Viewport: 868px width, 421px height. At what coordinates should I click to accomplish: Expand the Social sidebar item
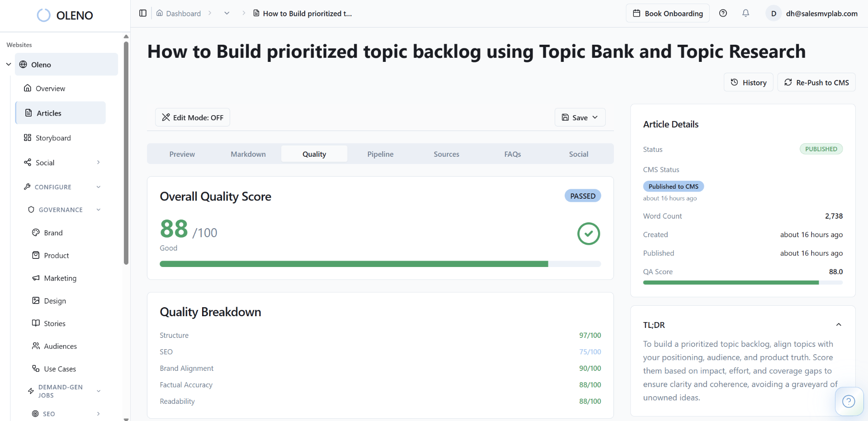[x=99, y=162]
